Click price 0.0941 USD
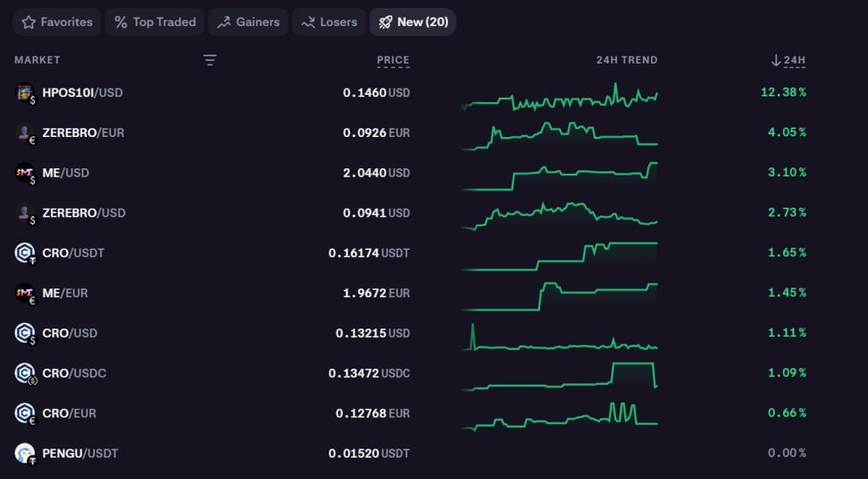 coord(376,213)
